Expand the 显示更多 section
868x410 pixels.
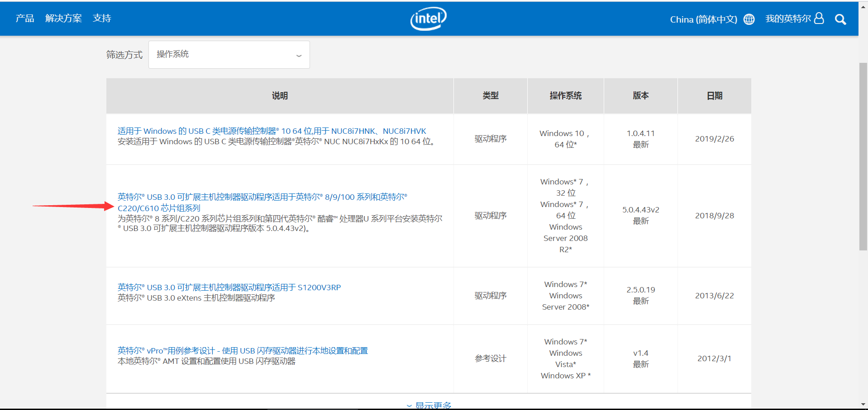(x=432, y=405)
